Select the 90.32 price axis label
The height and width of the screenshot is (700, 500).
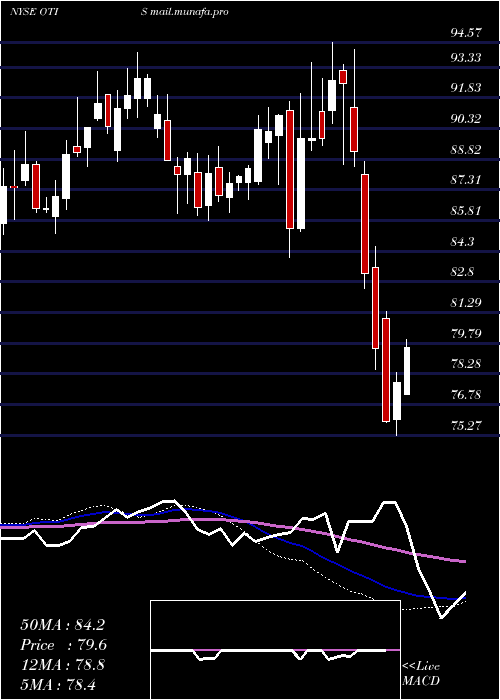click(467, 119)
